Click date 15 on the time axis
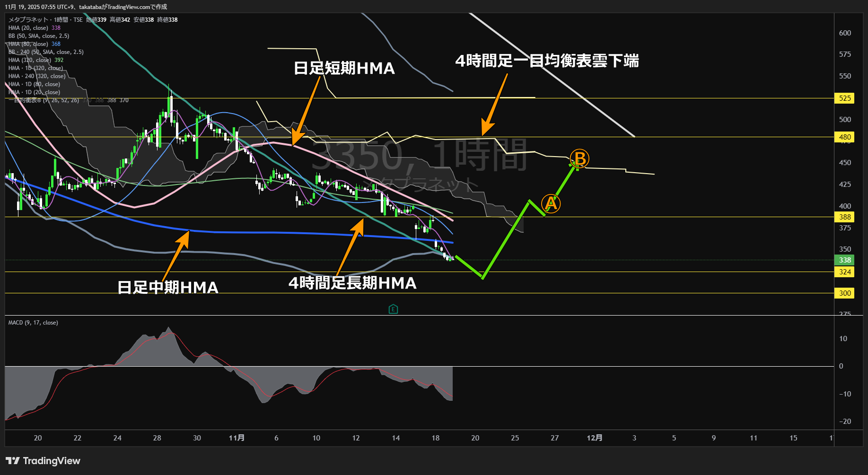The image size is (868, 475). click(x=793, y=438)
